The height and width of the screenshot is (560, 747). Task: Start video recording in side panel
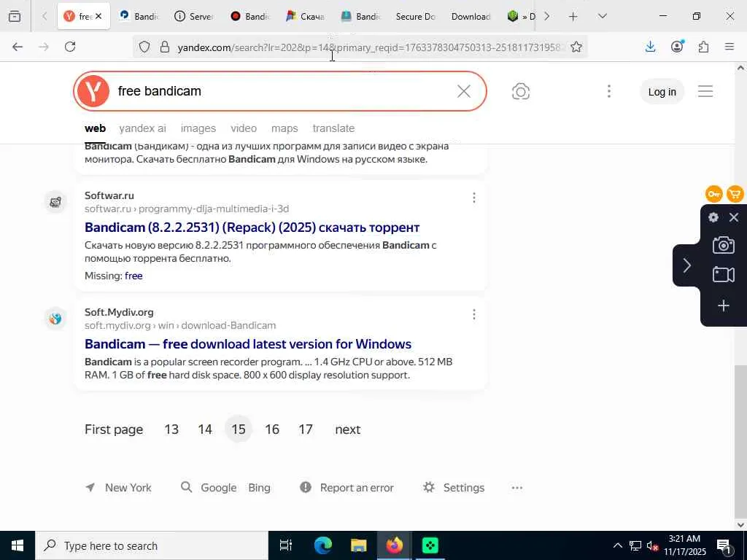[x=723, y=274]
